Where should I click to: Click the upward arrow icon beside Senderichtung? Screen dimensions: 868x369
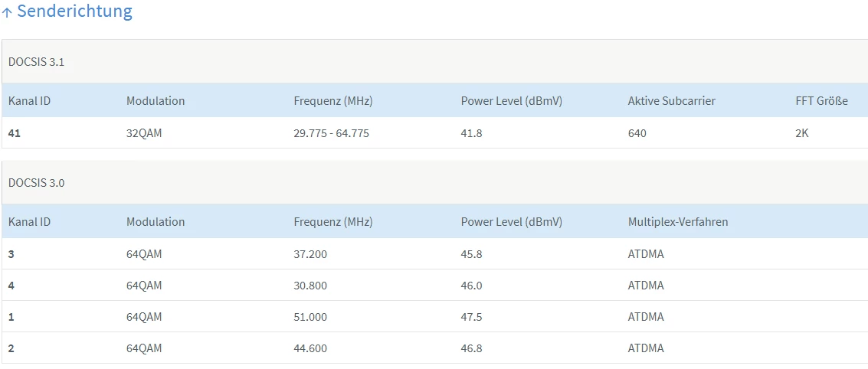[x=7, y=12]
